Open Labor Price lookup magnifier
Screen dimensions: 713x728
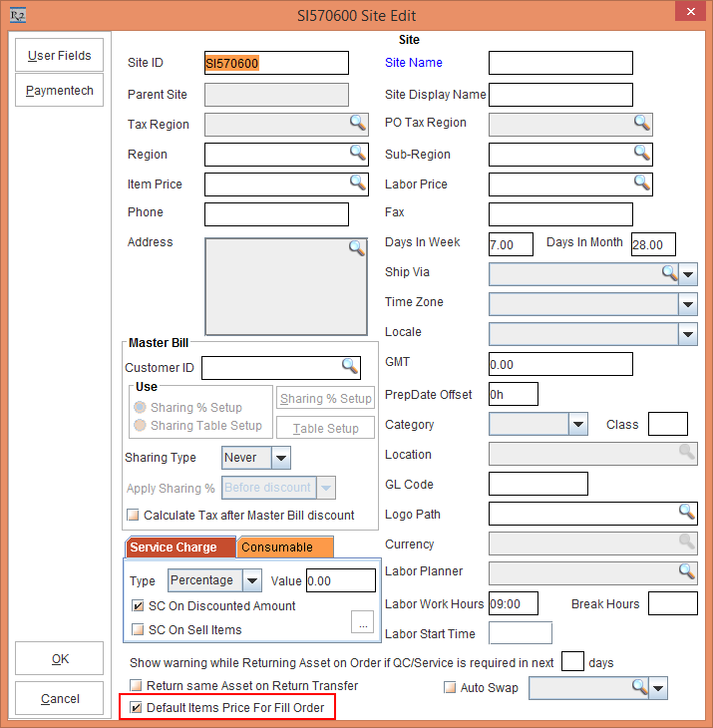(642, 182)
